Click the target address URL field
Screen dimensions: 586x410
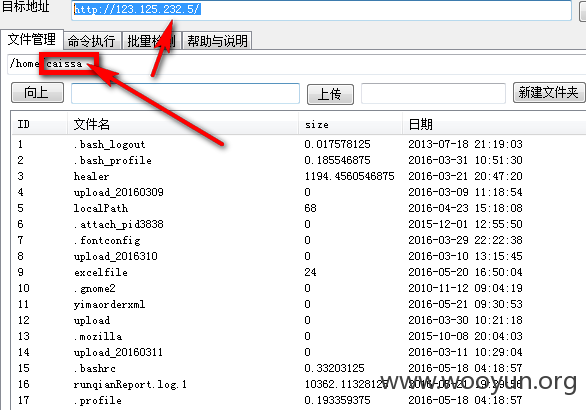point(321,10)
